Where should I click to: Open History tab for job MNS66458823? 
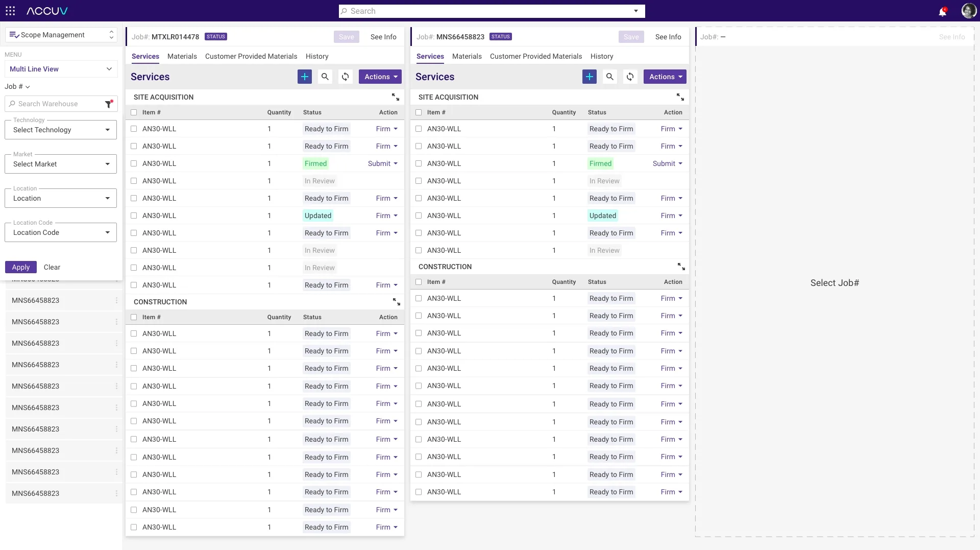tap(602, 56)
